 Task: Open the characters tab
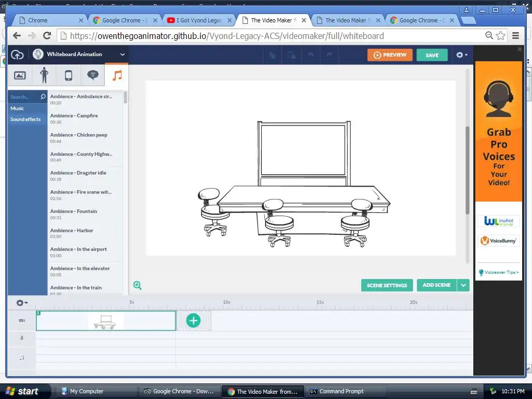click(x=44, y=75)
